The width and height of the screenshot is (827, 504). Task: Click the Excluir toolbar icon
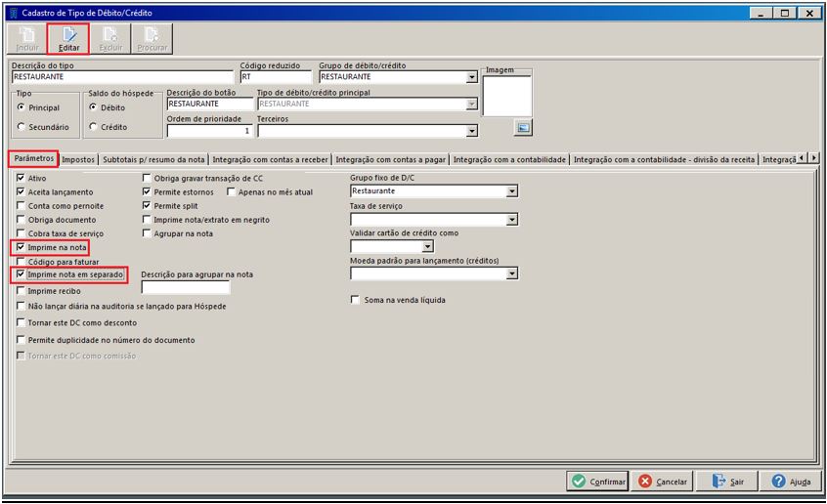click(x=110, y=39)
